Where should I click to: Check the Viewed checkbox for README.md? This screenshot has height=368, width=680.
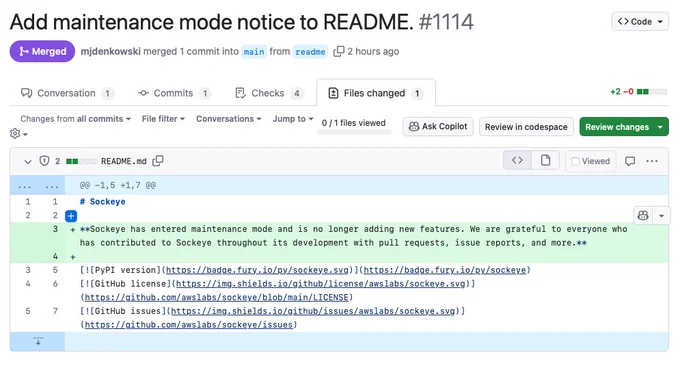point(575,161)
